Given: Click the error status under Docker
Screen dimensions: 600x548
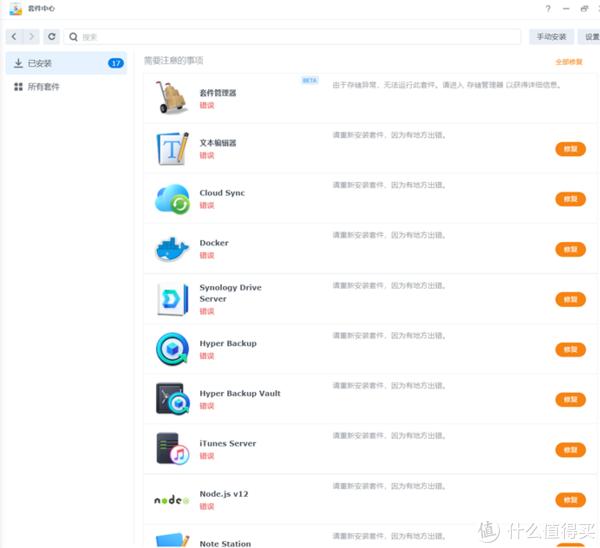Looking at the screenshot, I should coord(207,255).
